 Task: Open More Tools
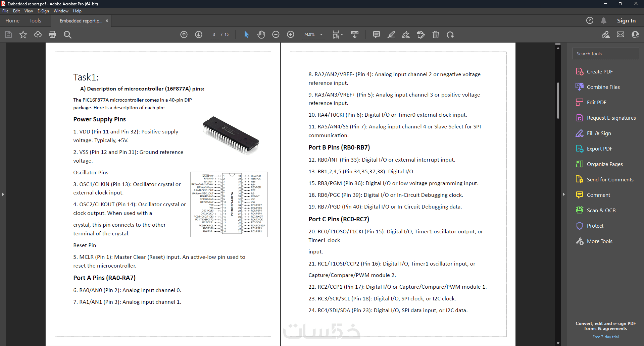[x=594, y=241]
